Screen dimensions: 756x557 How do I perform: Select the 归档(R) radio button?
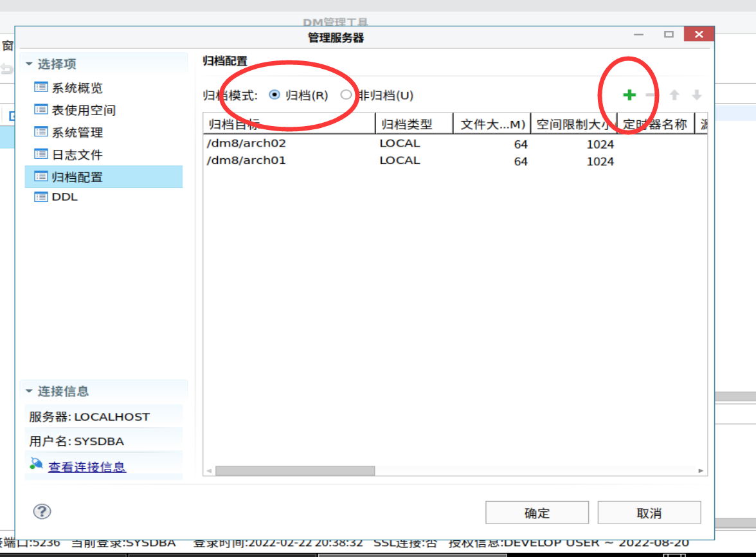click(274, 95)
